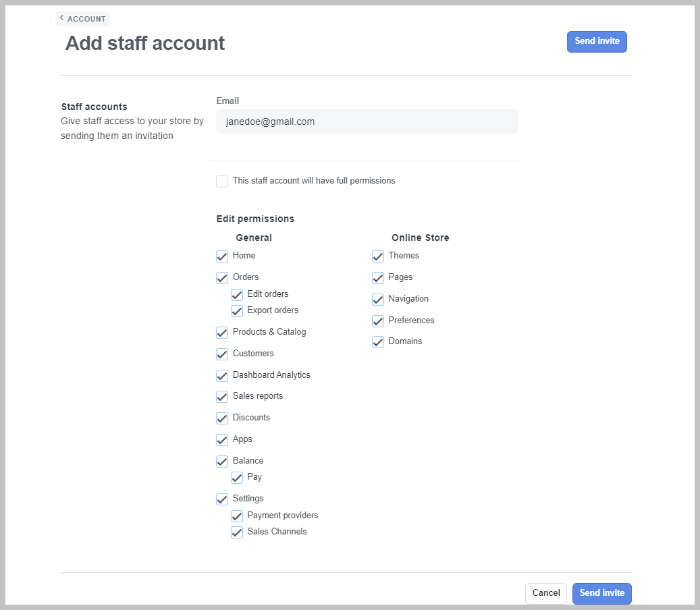The width and height of the screenshot is (700, 610).
Task: Go back via the ACCOUNT breadcrumb link
Action: tap(82, 19)
